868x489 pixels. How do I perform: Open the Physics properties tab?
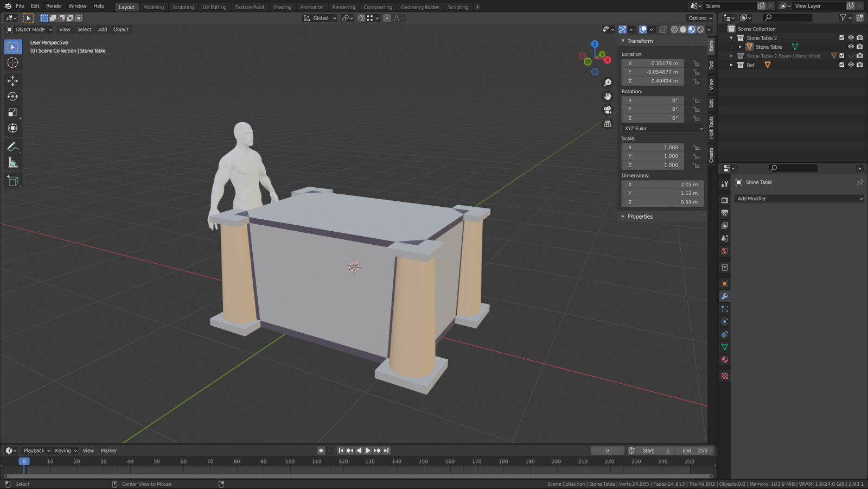click(724, 321)
